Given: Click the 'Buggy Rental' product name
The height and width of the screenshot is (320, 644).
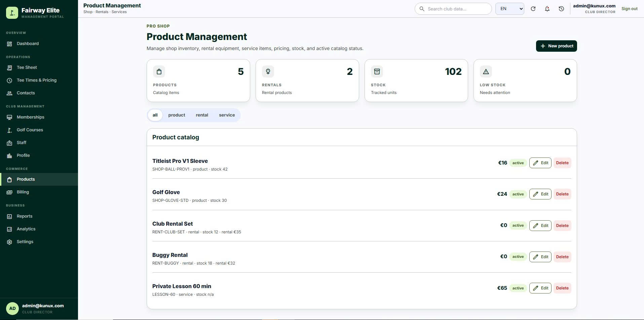Looking at the screenshot, I should click(x=170, y=255).
